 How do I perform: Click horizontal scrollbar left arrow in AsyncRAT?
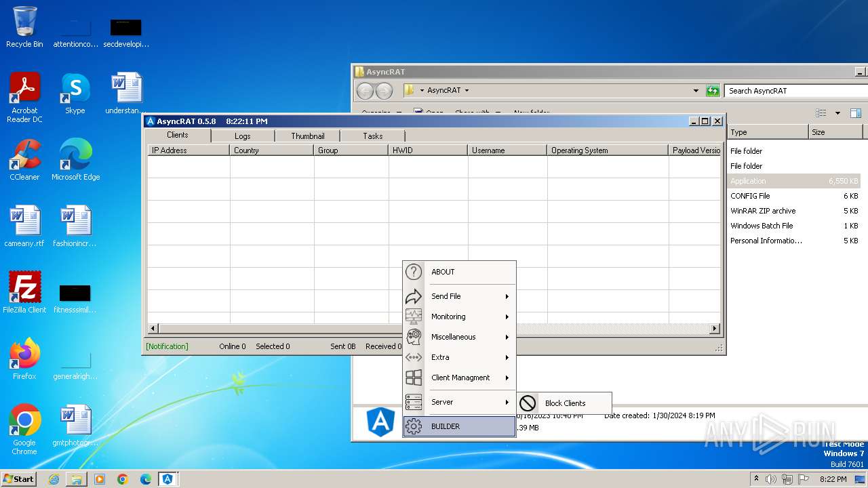tap(153, 329)
